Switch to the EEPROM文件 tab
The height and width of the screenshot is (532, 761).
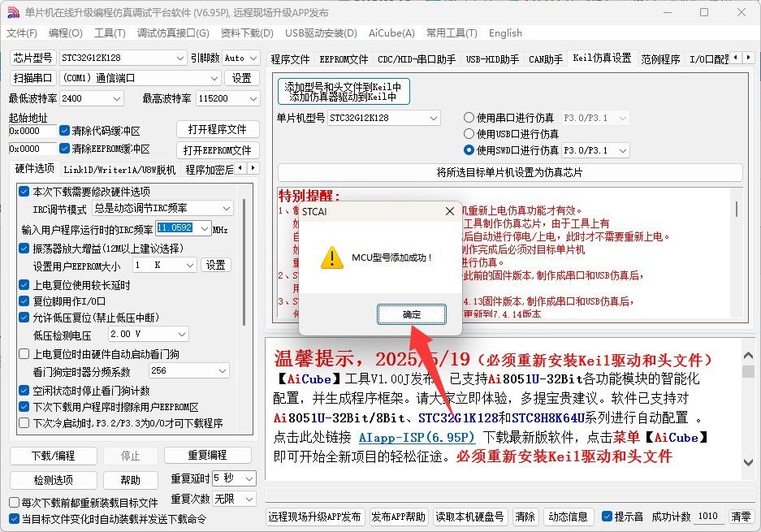pos(344,59)
